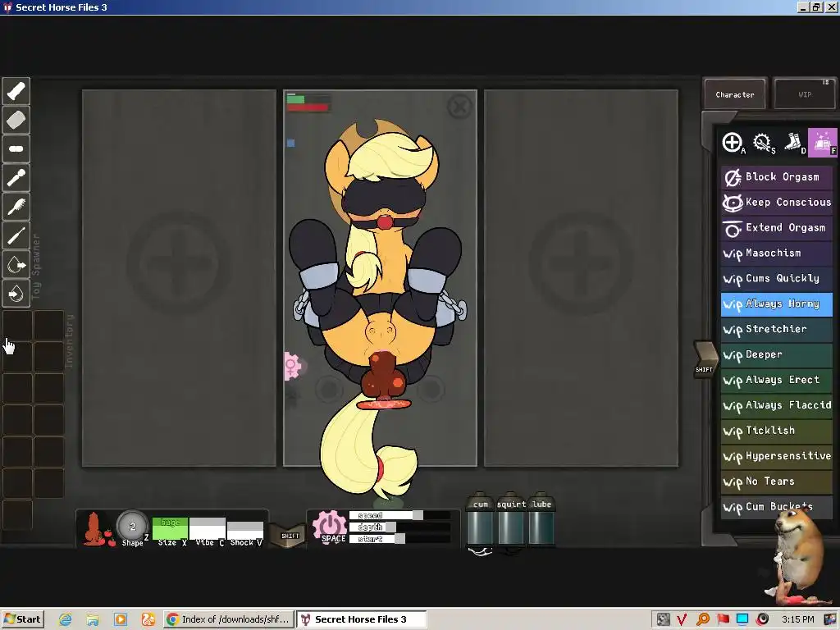Click the 3:15 PM clock

(x=797, y=620)
